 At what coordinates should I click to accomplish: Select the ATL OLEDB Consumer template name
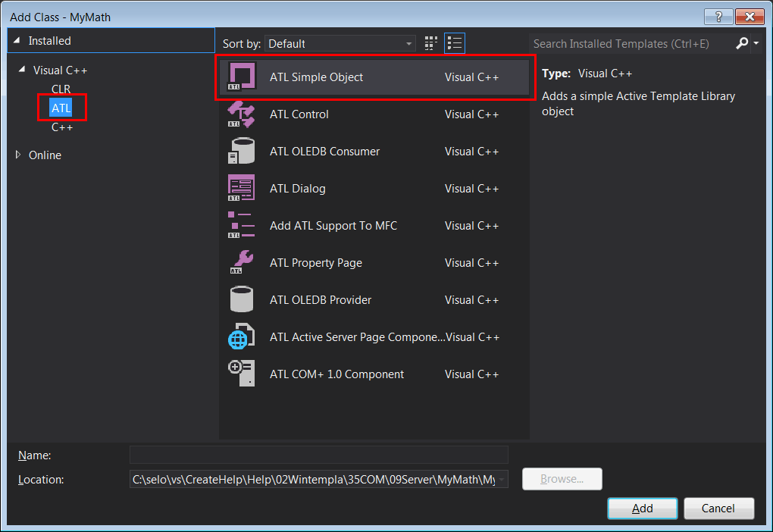324,152
